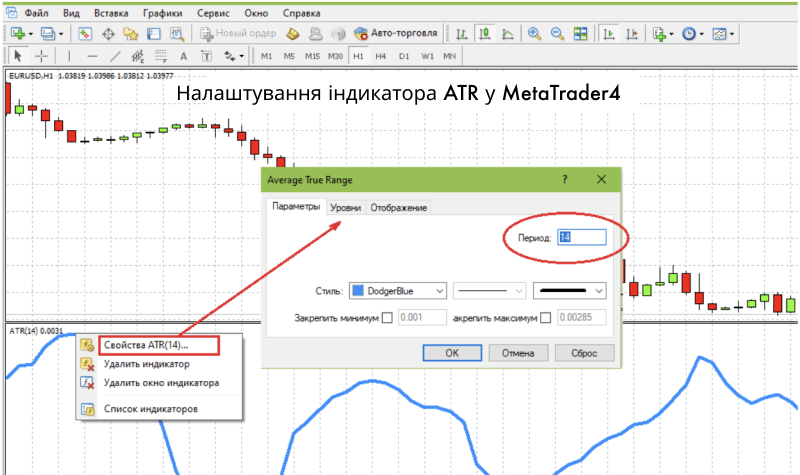The width and height of the screenshot is (800, 475).
Task: Open the DodgerBlue color dropdown
Action: coord(398,291)
